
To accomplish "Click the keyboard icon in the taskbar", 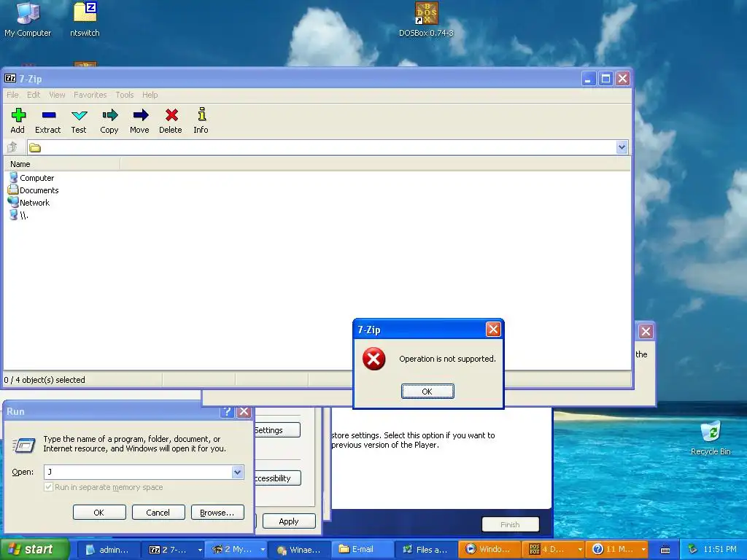I will [x=665, y=550].
